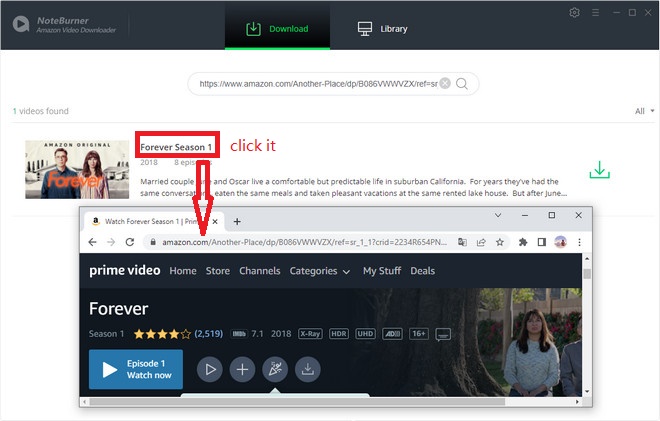Open a new browser tab
Viewport: 660px width, 421px height.
pyautogui.click(x=237, y=221)
